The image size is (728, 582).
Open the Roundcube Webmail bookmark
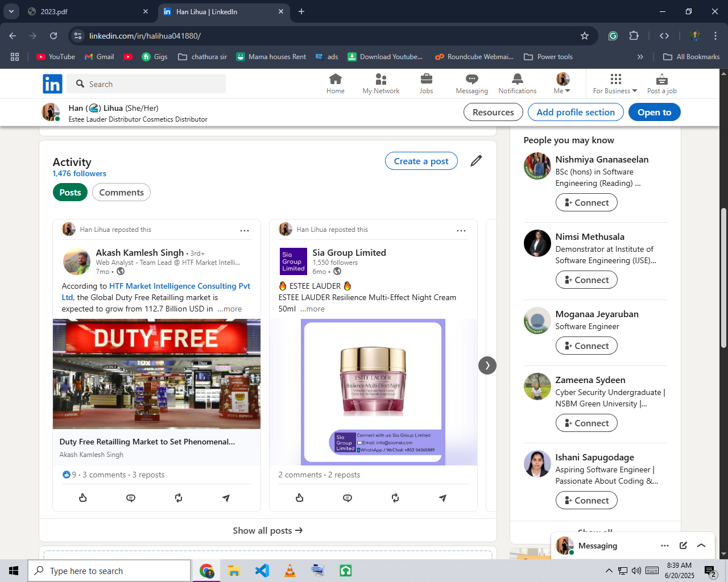474,57
